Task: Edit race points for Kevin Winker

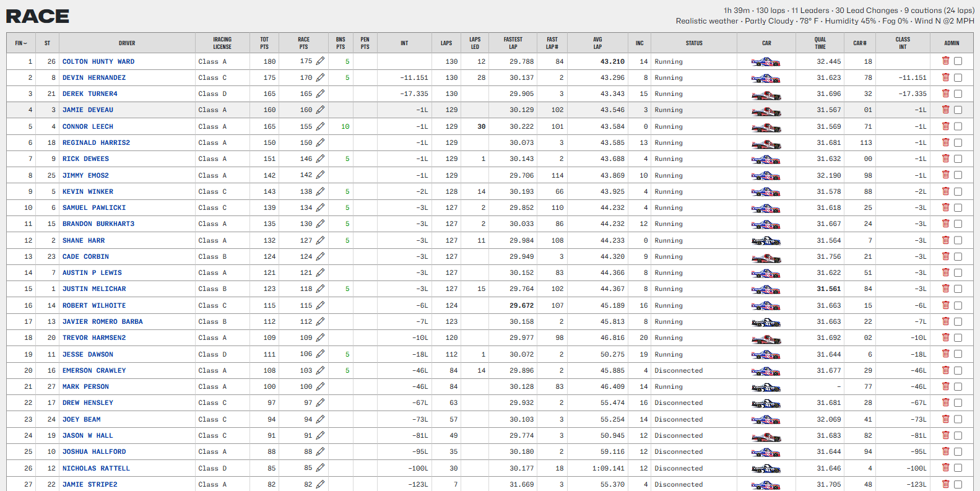Action: click(320, 191)
